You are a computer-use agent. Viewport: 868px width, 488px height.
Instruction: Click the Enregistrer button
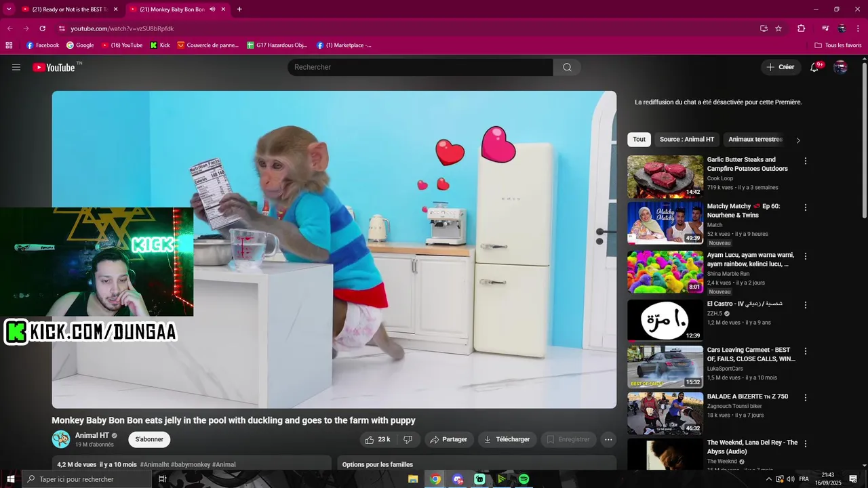pyautogui.click(x=568, y=439)
